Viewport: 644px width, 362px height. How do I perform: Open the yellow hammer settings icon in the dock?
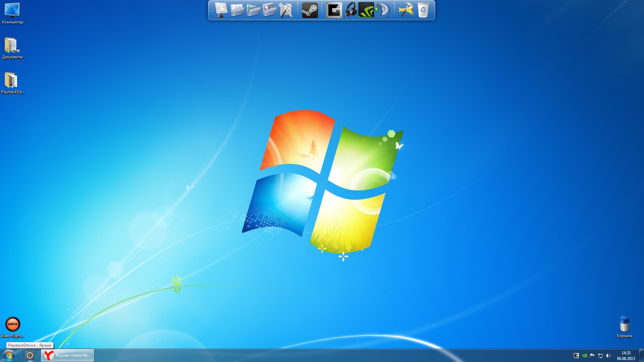(406, 10)
